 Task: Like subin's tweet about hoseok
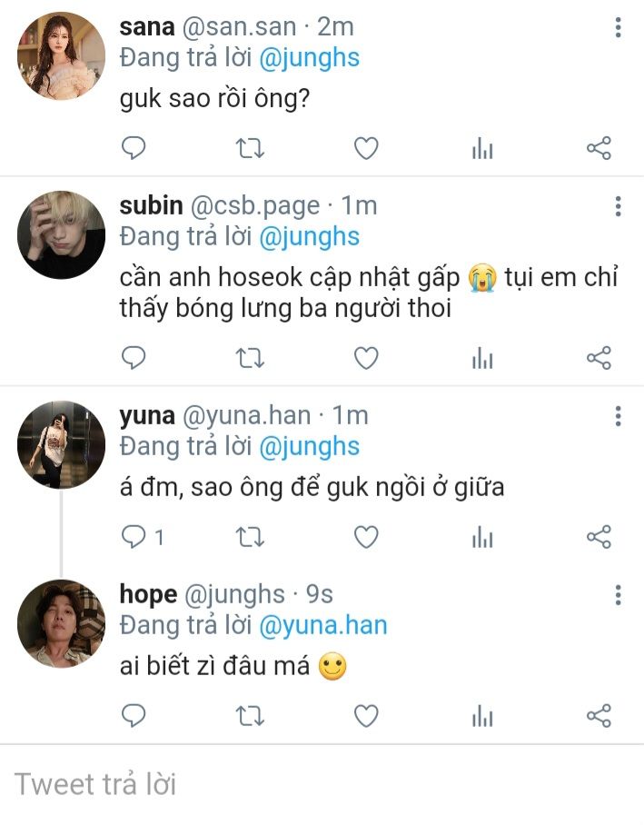tap(365, 358)
